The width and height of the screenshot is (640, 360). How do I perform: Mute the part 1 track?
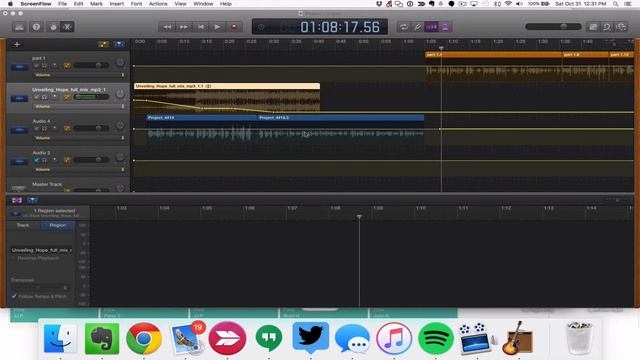pos(36,65)
